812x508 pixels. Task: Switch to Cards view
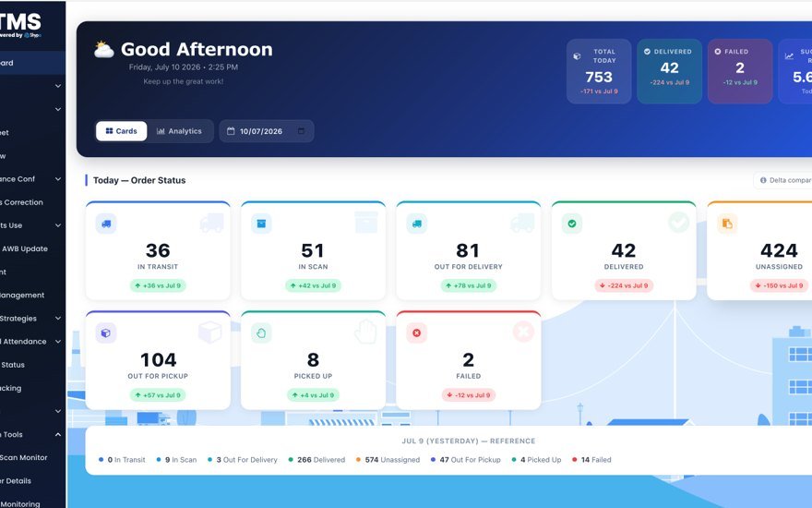[121, 131]
